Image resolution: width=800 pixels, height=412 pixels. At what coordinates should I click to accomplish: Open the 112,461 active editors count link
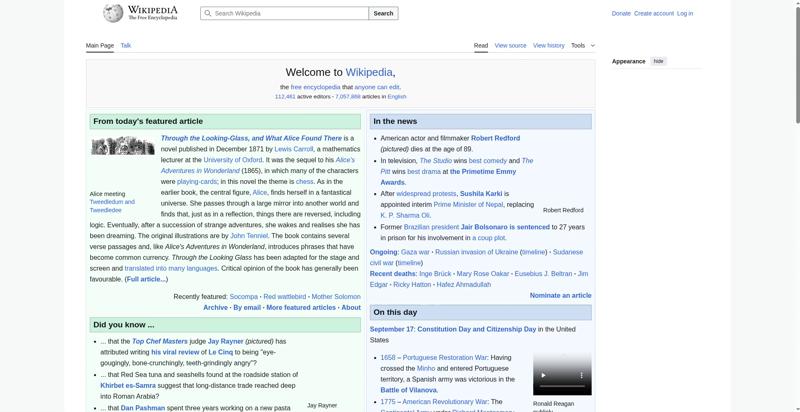(x=285, y=96)
